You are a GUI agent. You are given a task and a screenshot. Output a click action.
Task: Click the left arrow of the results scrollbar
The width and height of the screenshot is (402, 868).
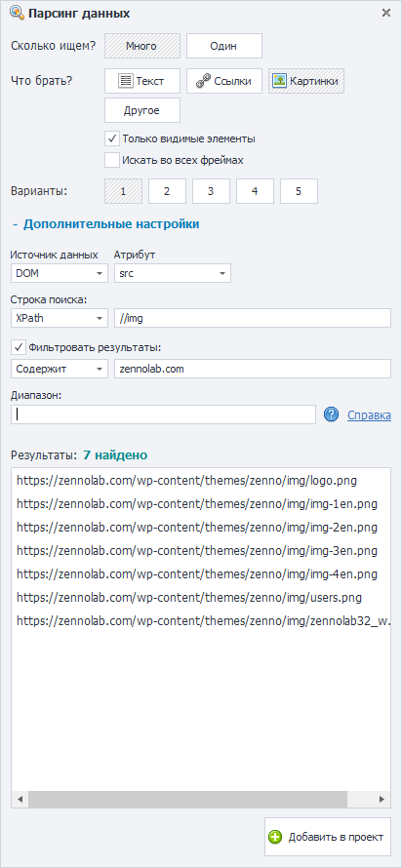click(x=20, y=799)
